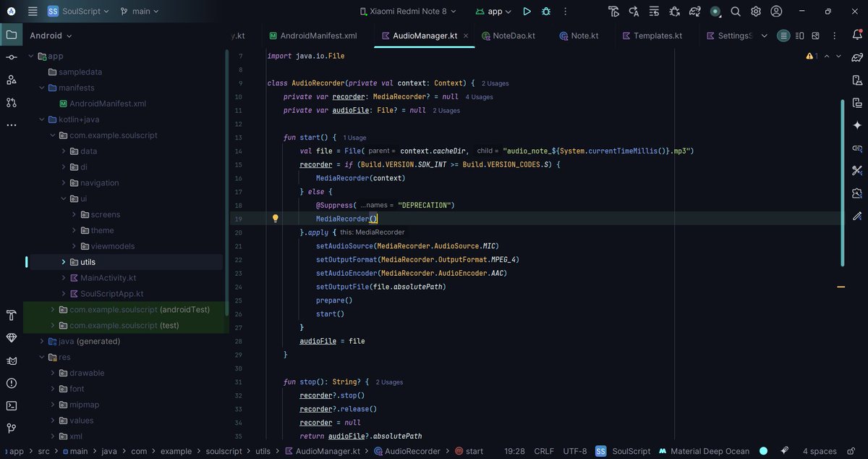Open the Terminal tool window

click(10, 405)
